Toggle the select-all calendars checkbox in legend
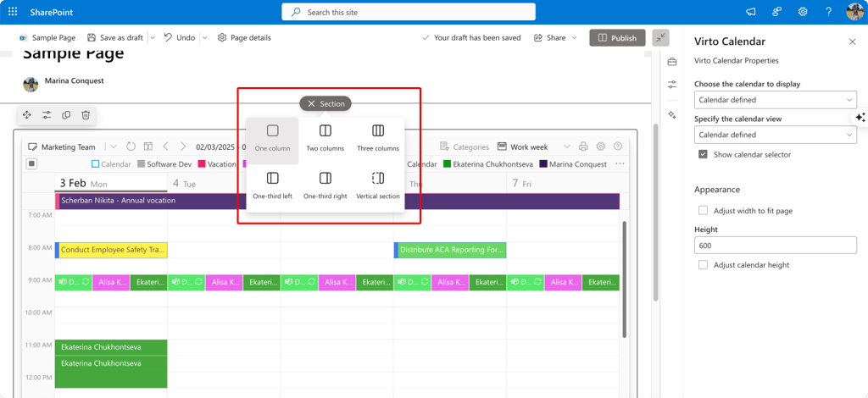Screen dimensions: 868x398 click(31, 163)
